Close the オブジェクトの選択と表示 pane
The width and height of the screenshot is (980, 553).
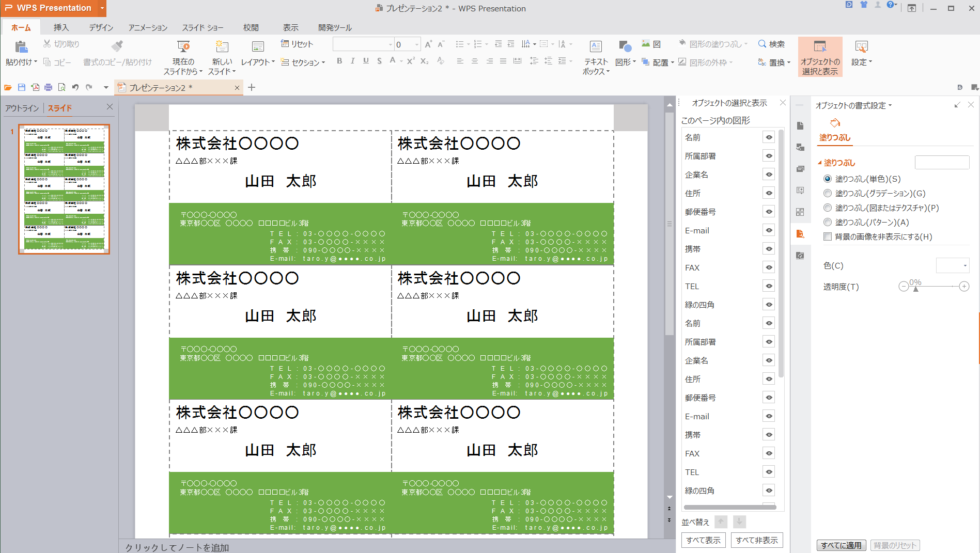tap(783, 103)
